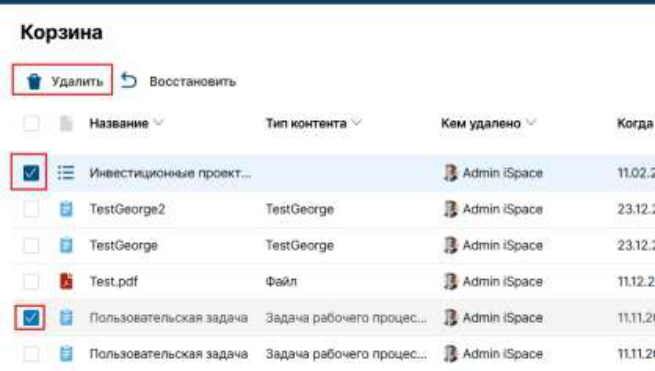Click Admin iSpace avatar in TestGeorge2 row
Viewport: 655px width, 371px height.
[x=450, y=209]
